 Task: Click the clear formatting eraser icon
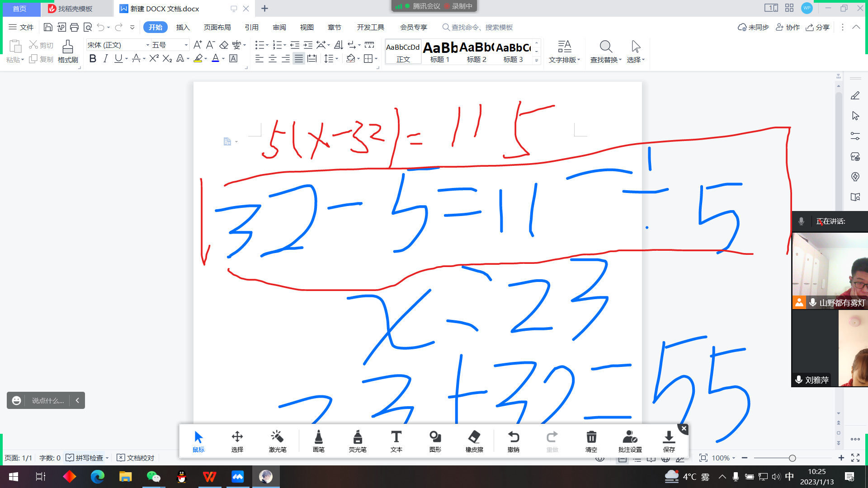click(x=224, y=45)
